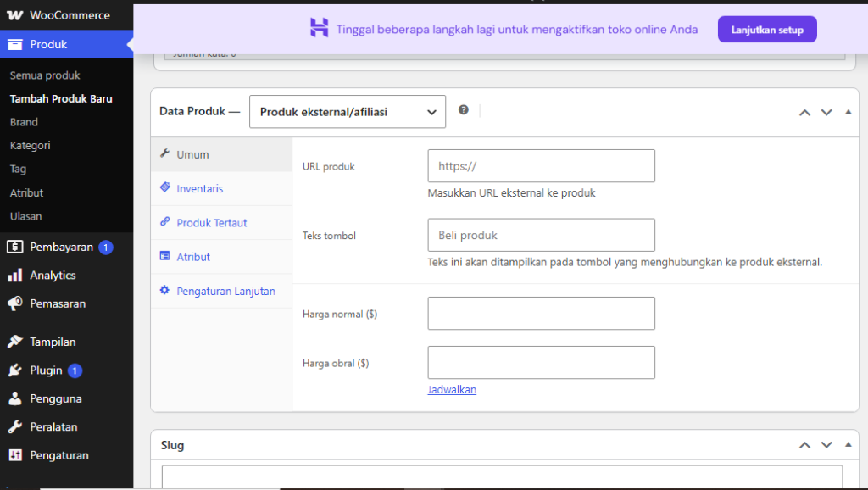The width and height of the screenshot is (868, 490).
Task: Open Atribut in sidebar submenu
Action: (26, 192)
